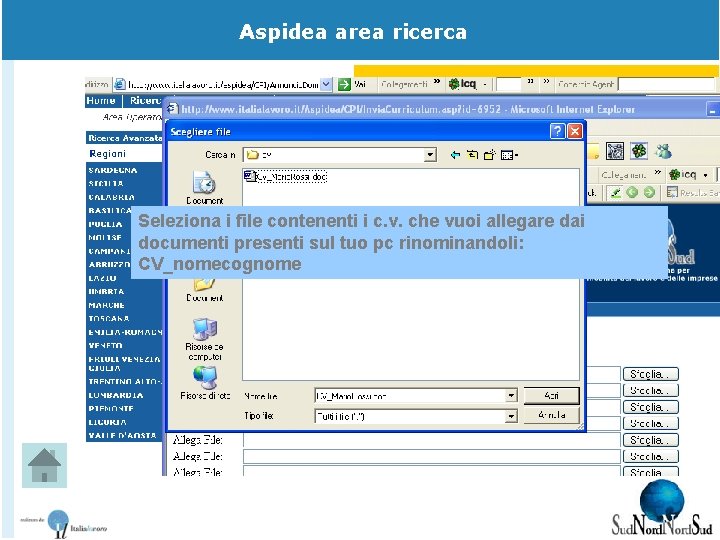Open the lower icq dropdown arrow

click(x=705, y=175)
